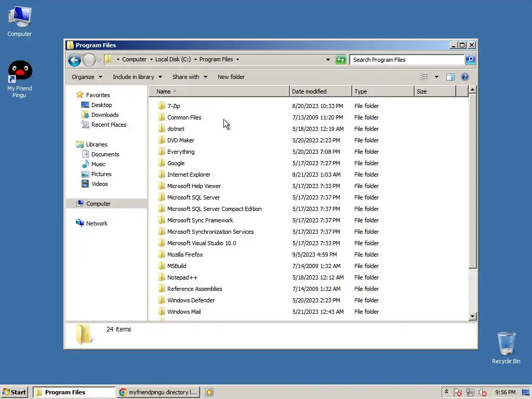Click the scrollbar down arrow in file list
This screenshot has width=532, height=399.
[x=473, y=316]
